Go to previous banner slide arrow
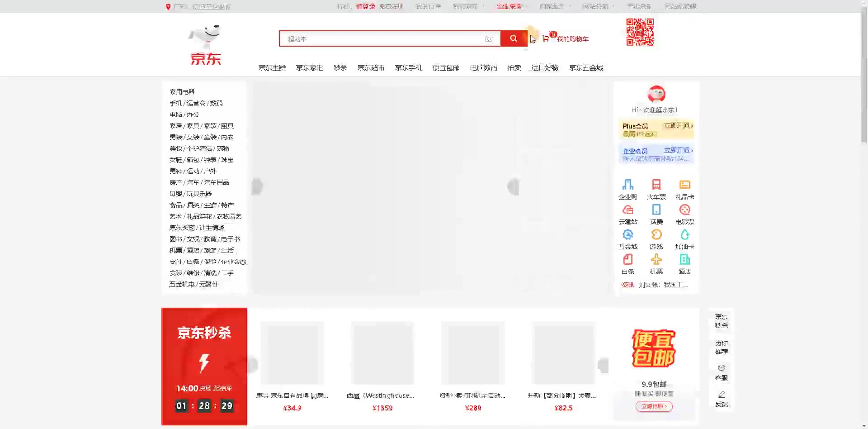 [258, 186]
